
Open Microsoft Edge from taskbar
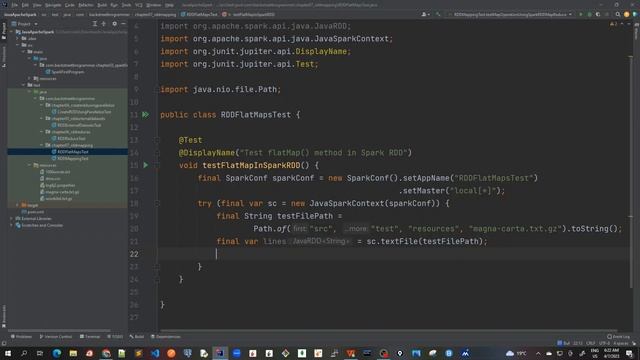click(57, 353)
